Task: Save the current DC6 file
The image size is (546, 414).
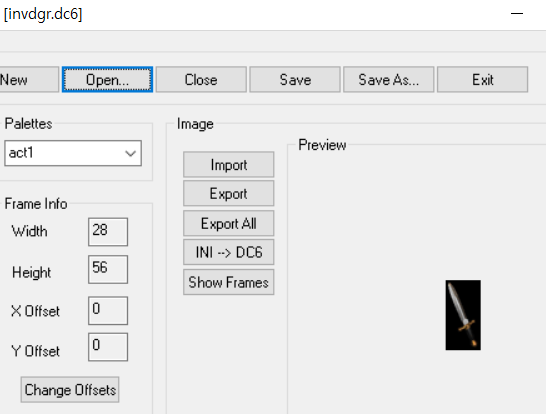Action: tap(295, 79)
